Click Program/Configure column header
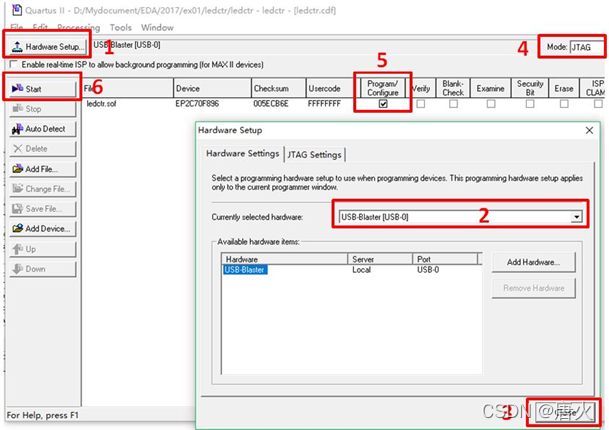 383,88
